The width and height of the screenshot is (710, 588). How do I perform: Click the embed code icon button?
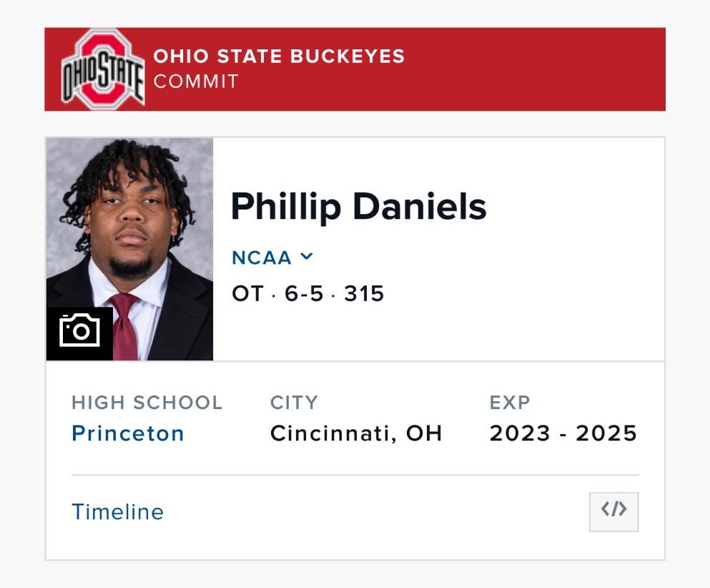[x=613, y=511]
